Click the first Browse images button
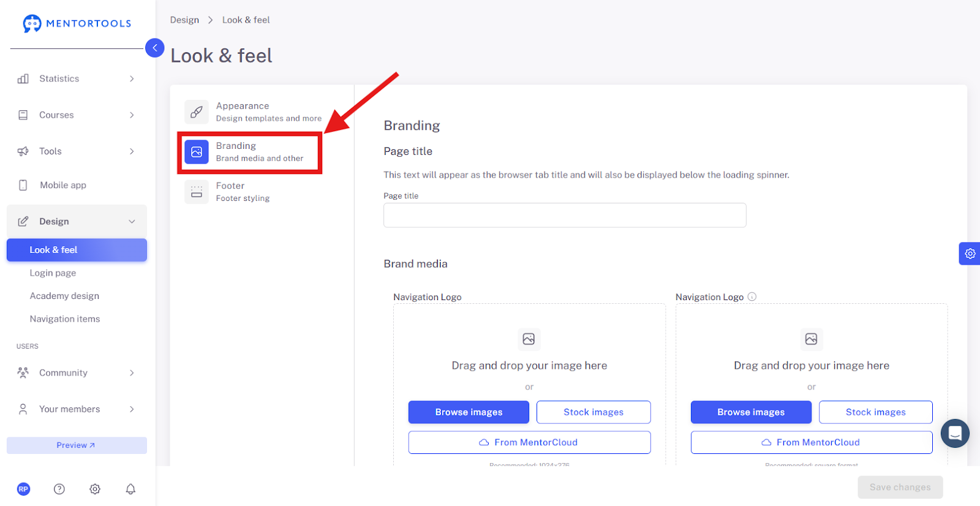Image resolution: width=980 pixels, height=506 pixels. [469, 412]
